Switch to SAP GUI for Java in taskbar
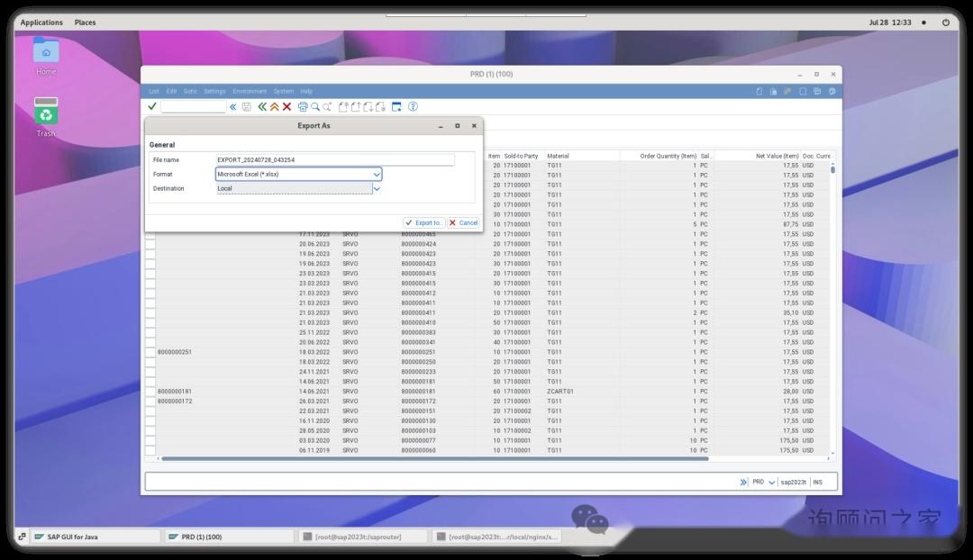The height and width of the screenshot is (560, 973). [96, 537]
